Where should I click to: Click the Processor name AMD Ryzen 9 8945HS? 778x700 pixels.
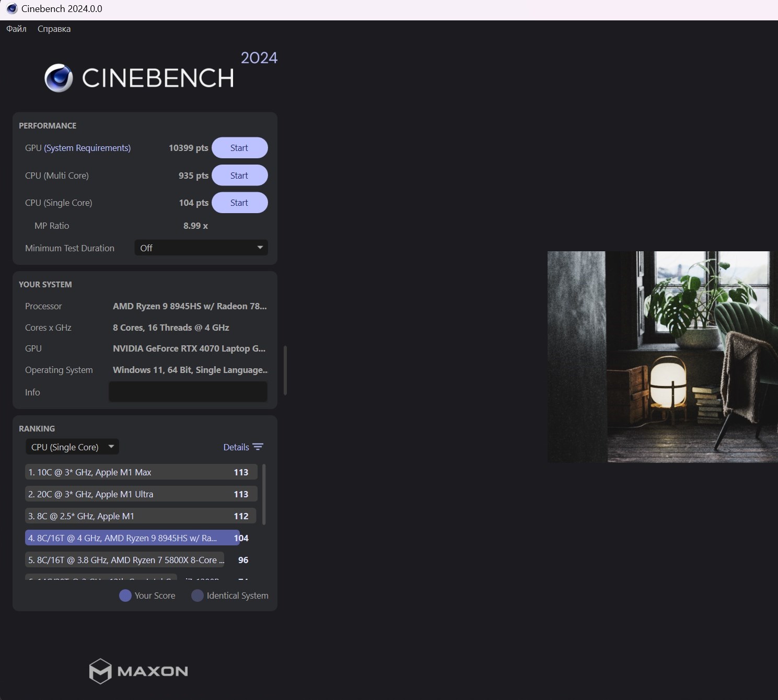(190, 306)
